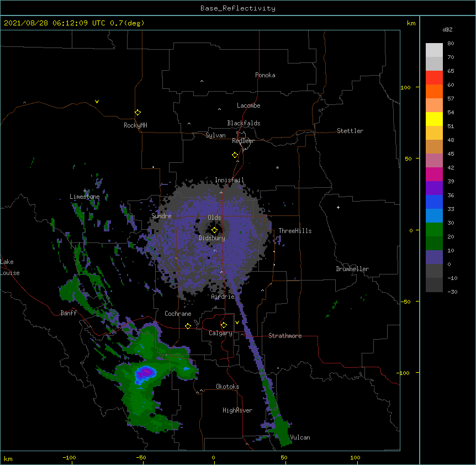Click the Lacombe city label
This screenshot has width=476, height=465.
[248, 105]
